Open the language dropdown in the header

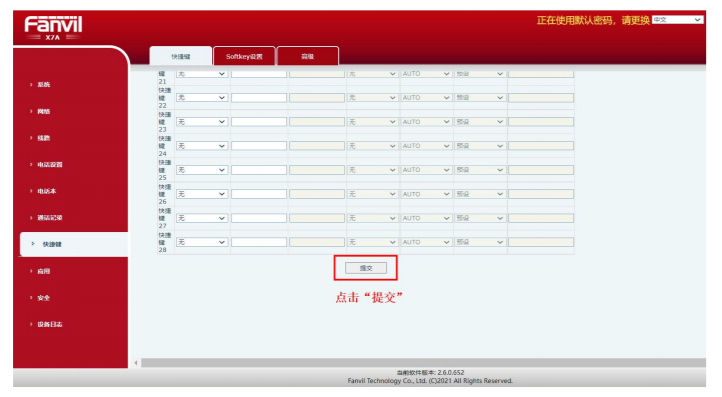pos(677,20)
